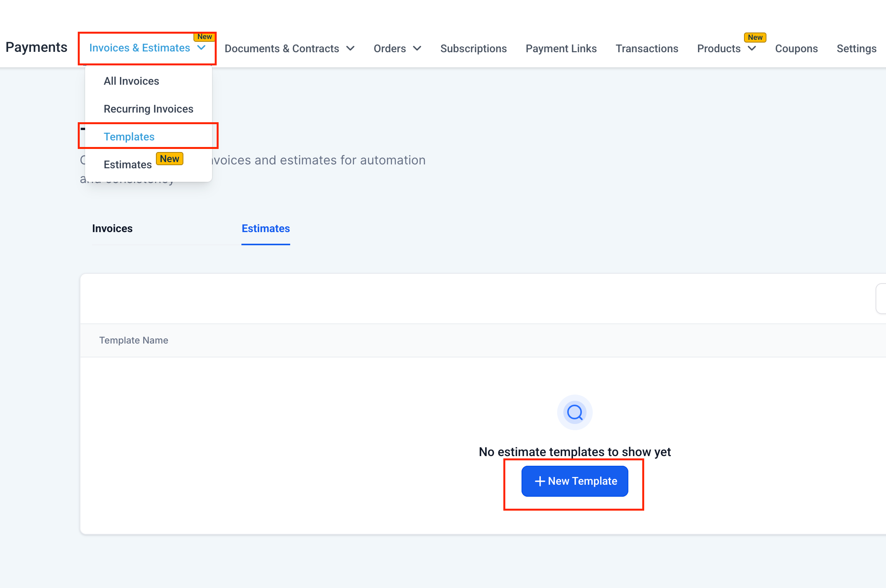Navigate to Transactions
Image resolution: width=886 pixels, height=588 pixels.
(647, 49)
